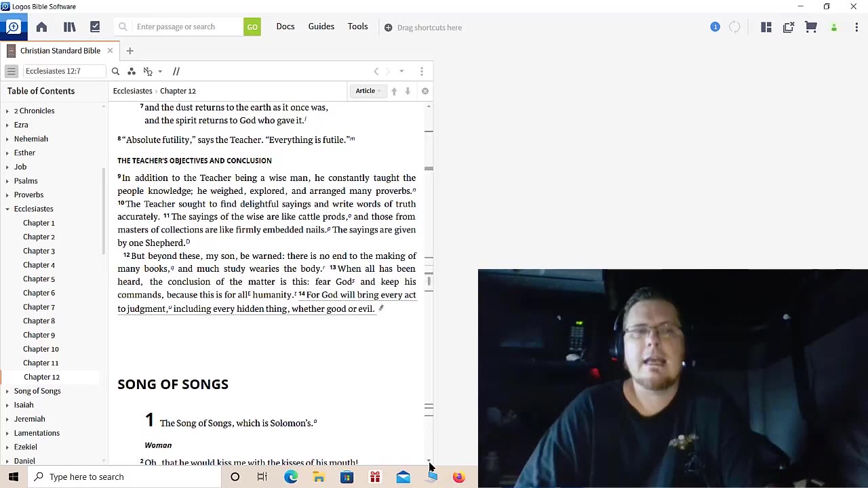Click the Bible text scrollbar thumb
The image size is (868, 488).
point(429,281)
